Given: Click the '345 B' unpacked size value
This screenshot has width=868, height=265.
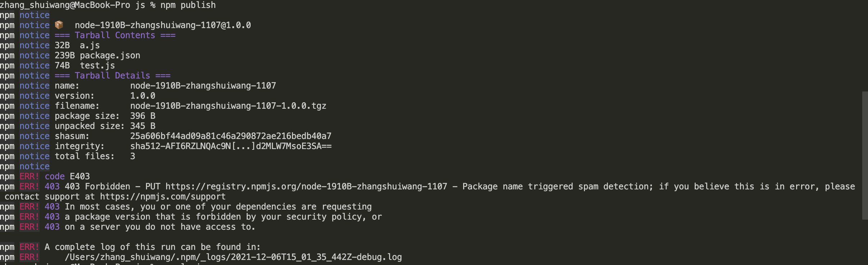Looking at the screenshot, I should [143, 126].
